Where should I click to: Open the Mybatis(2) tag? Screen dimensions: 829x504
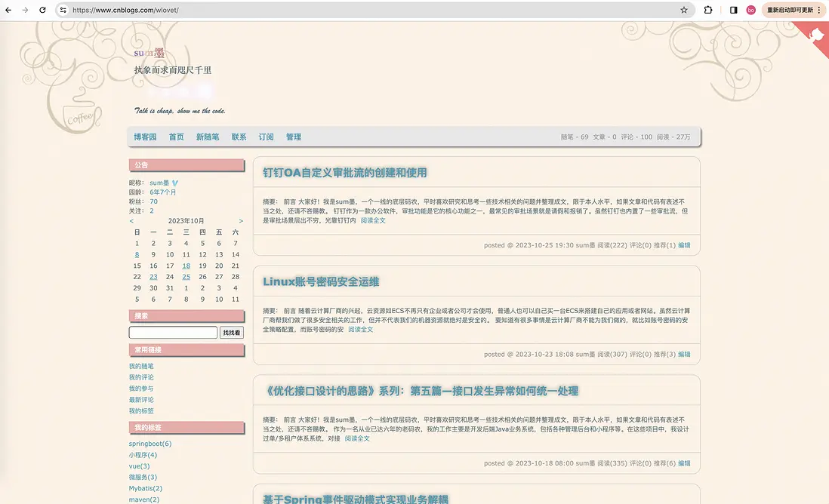coord(146,488)
